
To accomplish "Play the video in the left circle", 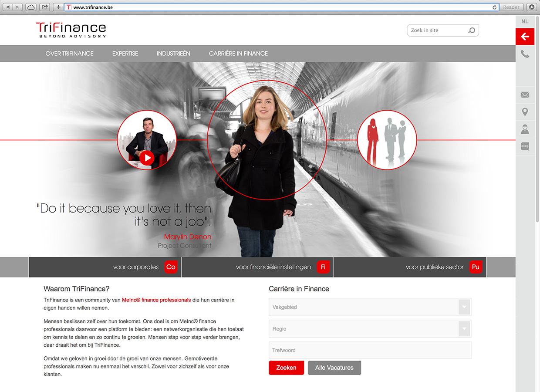I will (x=147, y=157).
